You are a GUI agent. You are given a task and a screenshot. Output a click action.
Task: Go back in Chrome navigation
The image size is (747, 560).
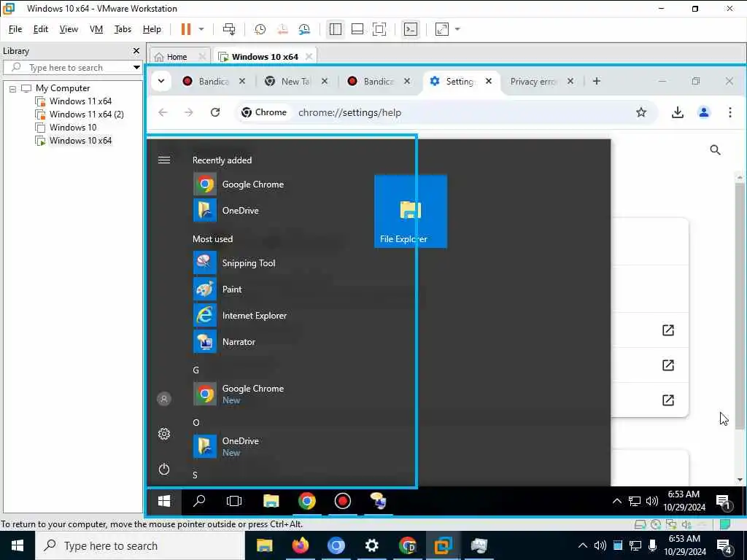163,112
